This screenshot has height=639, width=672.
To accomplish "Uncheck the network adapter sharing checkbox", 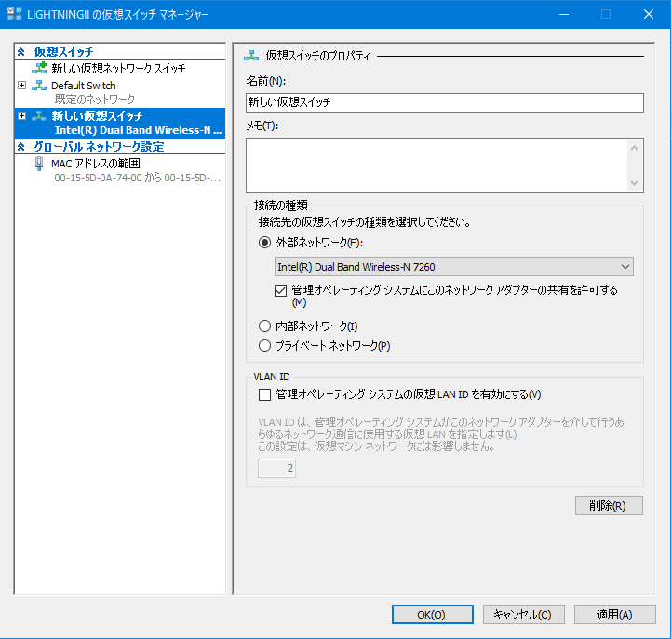I will pos(280,291).
